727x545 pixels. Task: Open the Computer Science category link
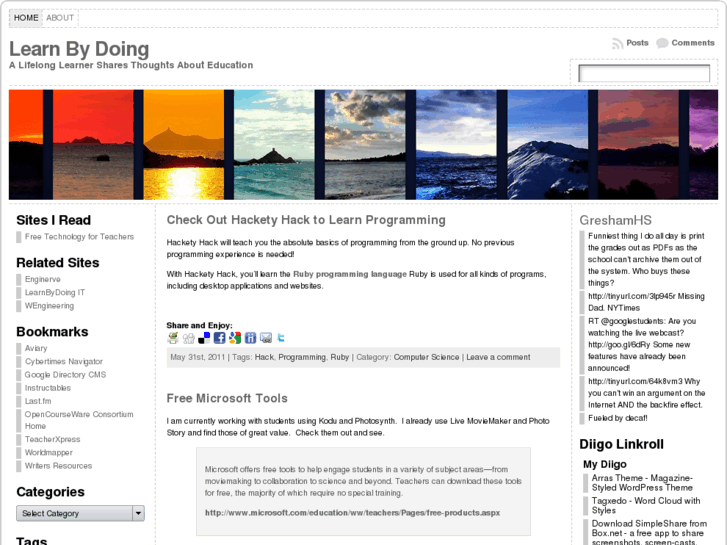tap(426, 357)
